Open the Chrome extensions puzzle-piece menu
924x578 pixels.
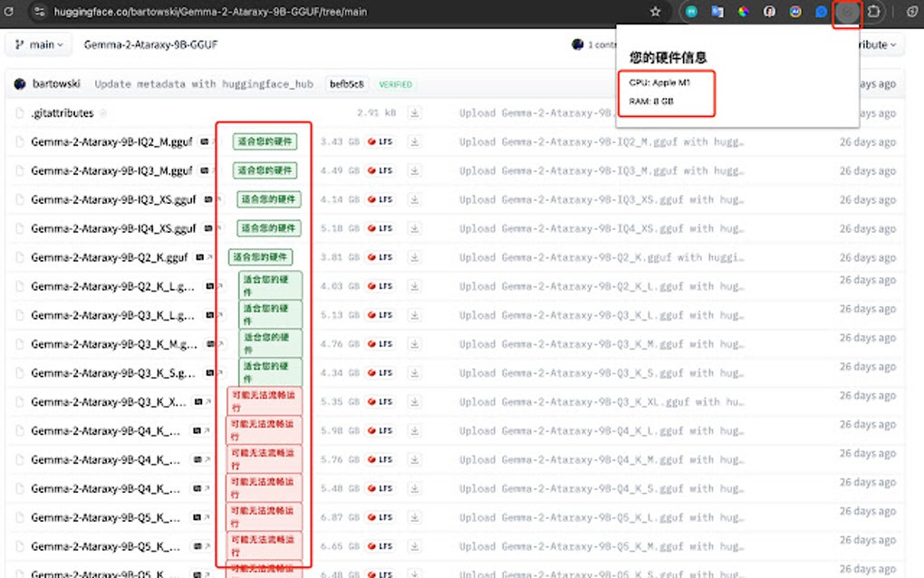point(873,12)
